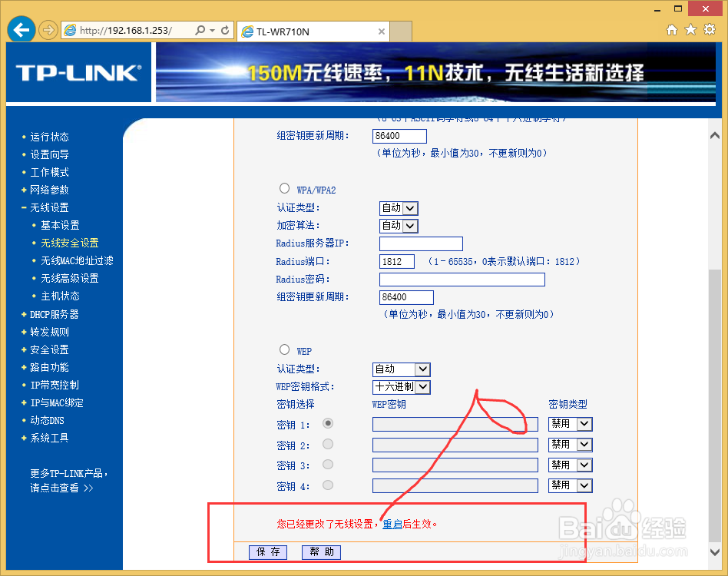Click the scrollbar down arrow
728x576 pixels.
point(714,552)
